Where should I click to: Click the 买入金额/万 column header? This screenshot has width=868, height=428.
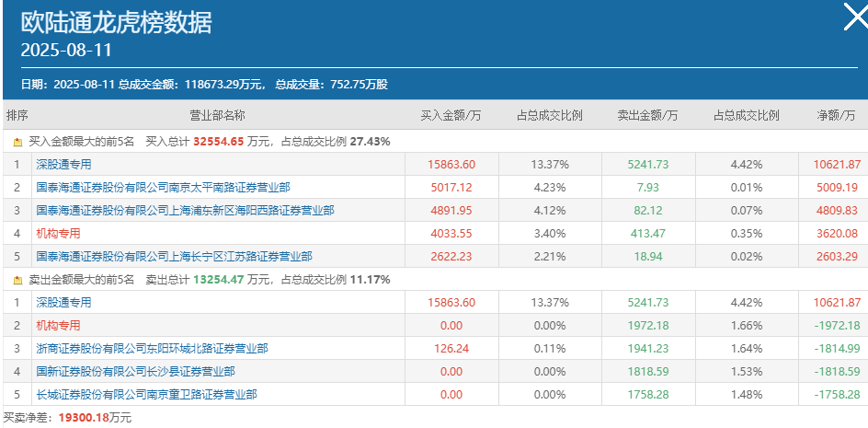451,116
